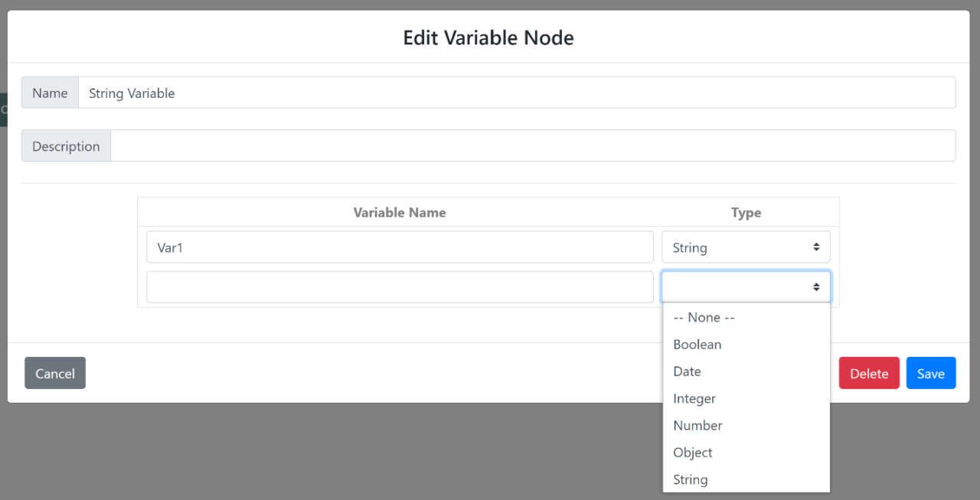Screen dimensions: 980x500
Task: Select "Boolean" from the type dropdown list
Action: (697, 344)
